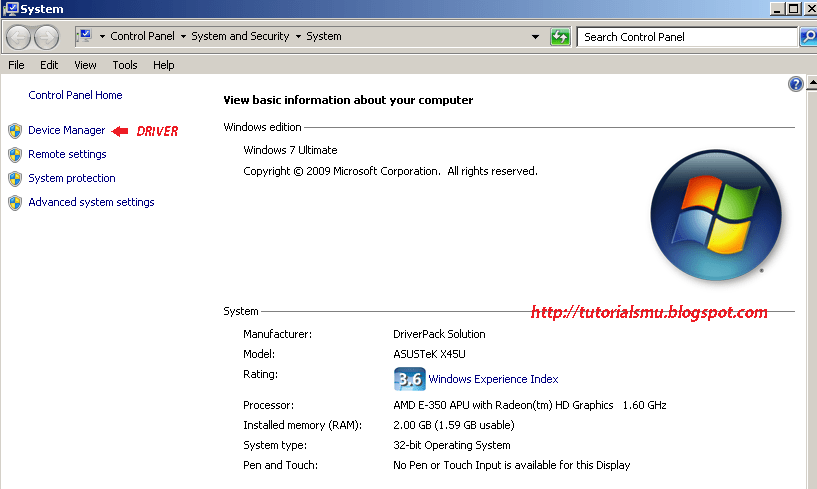Click the green refresh button
Image resolution: width=817 pixels, height=489 pixels.
pos(560,37)
